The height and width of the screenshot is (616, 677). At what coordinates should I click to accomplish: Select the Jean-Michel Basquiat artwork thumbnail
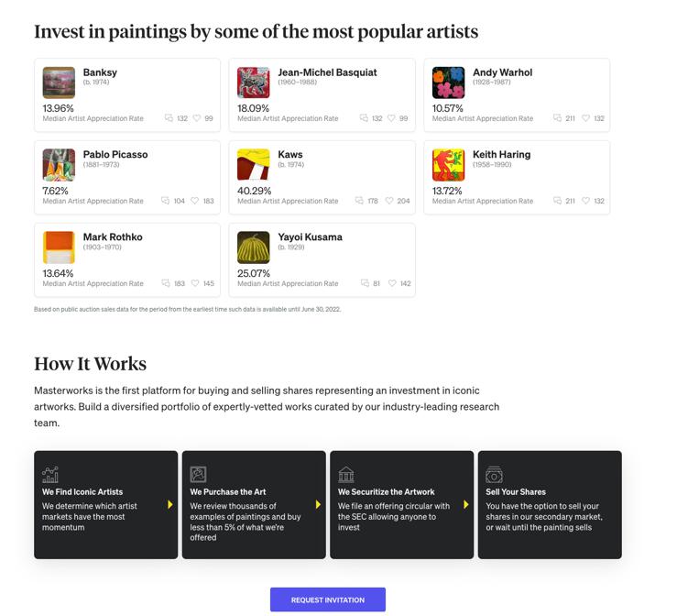[x=254, y=82]
